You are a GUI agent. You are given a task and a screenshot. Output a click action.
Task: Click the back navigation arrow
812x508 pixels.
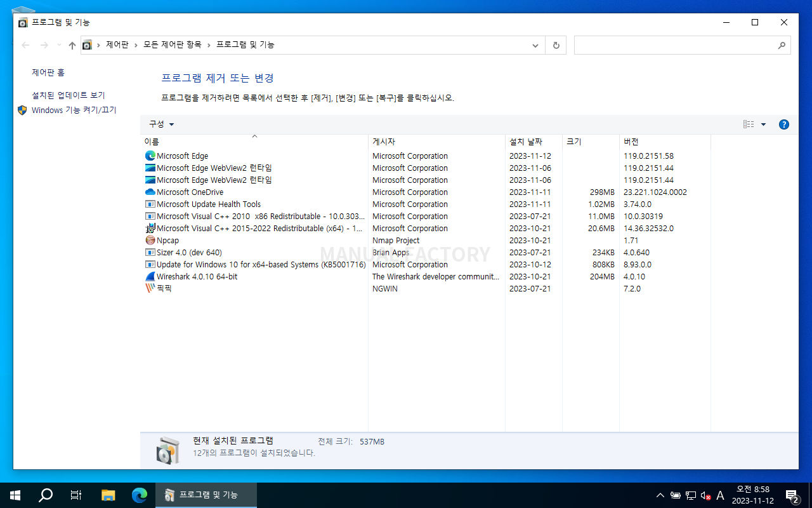point(25,45)
